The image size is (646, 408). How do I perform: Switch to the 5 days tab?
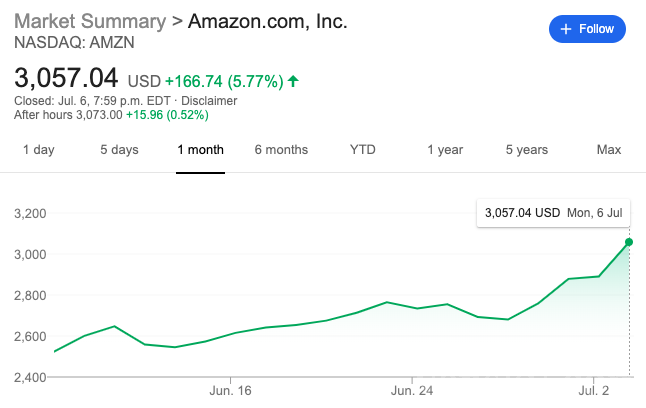(119, 150)
